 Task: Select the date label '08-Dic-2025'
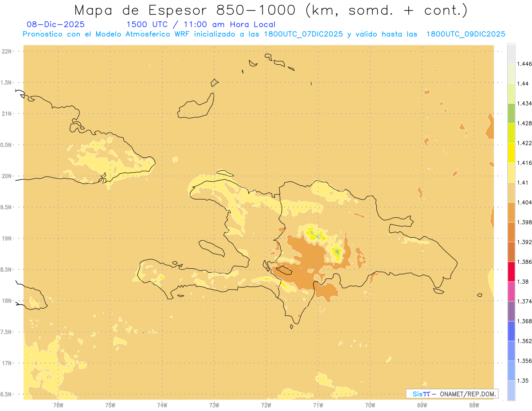tap(55, 24)
